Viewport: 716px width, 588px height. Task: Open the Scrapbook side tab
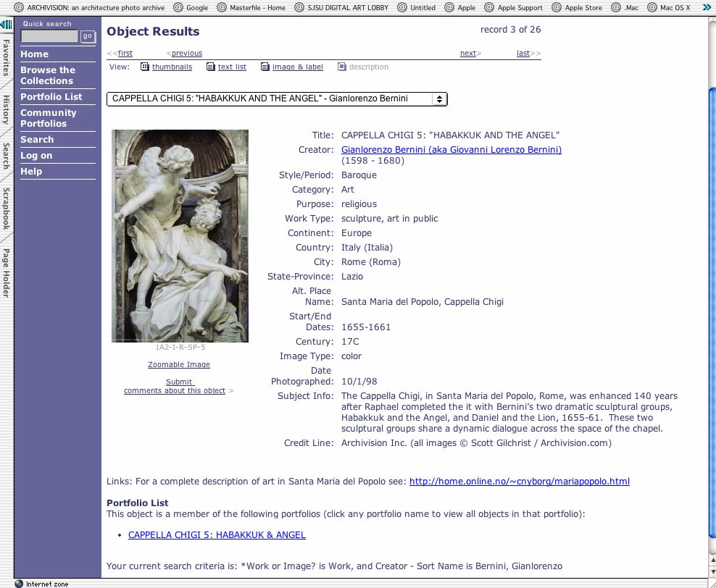click(6, 208)
